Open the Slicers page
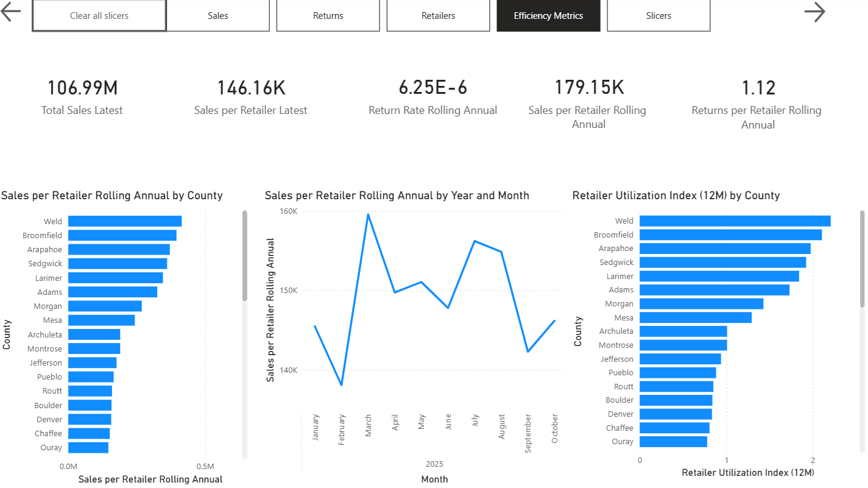 (658, 15)
